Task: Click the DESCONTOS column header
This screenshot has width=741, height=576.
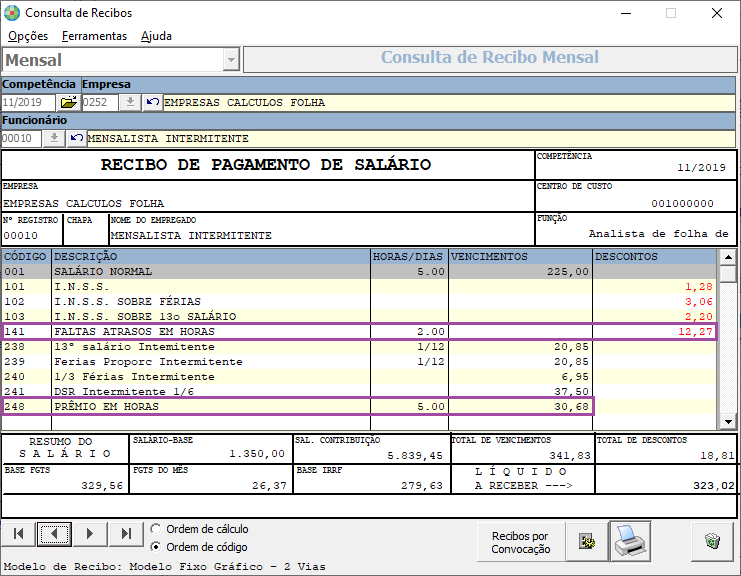Action: coord(655,257)
